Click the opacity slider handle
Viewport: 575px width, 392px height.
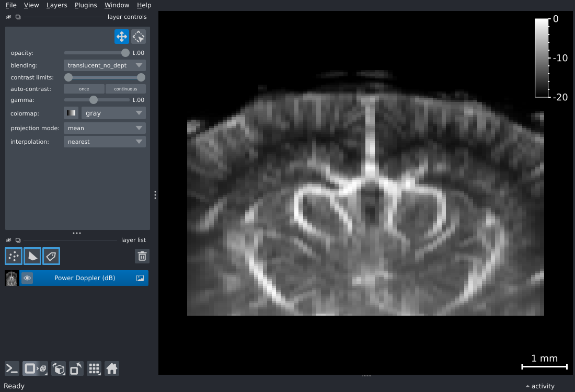point(125,53)
